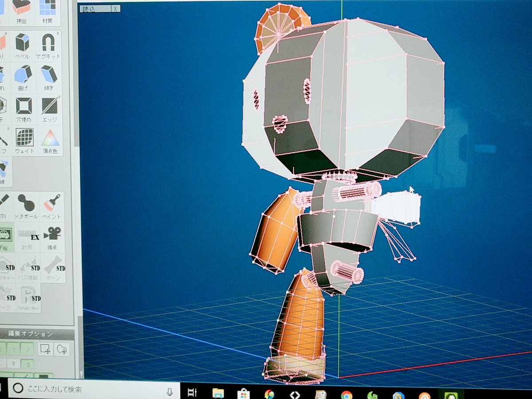Choose the 曲げ bend tool
This screenshot has height=399, width=532.
tap(23, 78)
